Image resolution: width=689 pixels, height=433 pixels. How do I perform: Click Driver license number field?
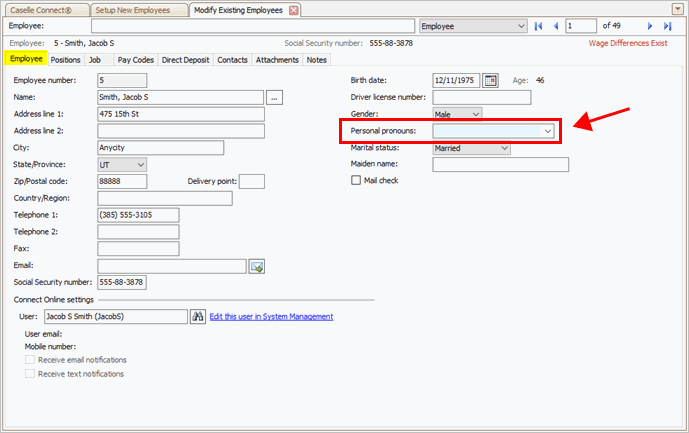tap(481, 97)
